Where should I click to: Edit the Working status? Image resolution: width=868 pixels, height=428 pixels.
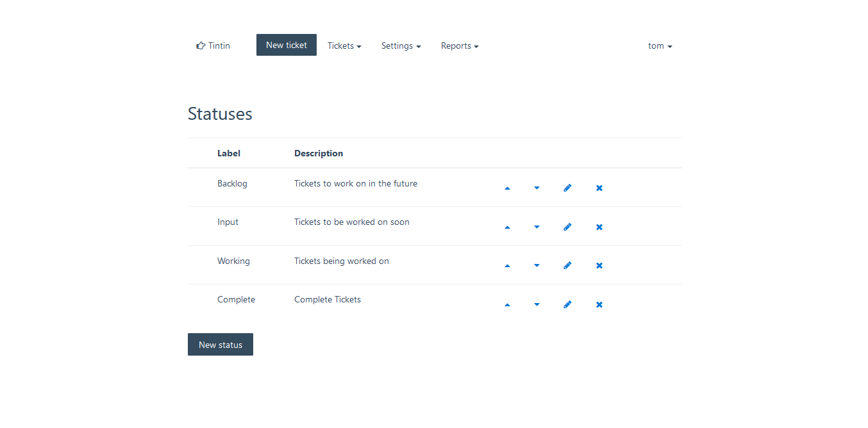tap(567, 266)
